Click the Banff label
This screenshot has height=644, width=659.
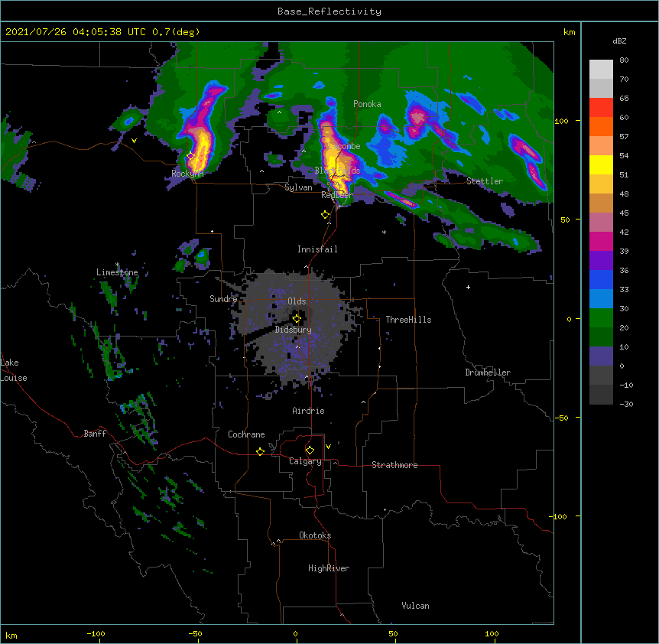click(95, 434)
